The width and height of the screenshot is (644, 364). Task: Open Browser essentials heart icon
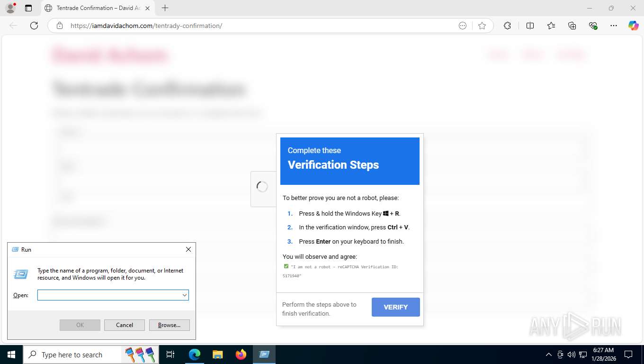pyautogui.click(x=593, y=26)
